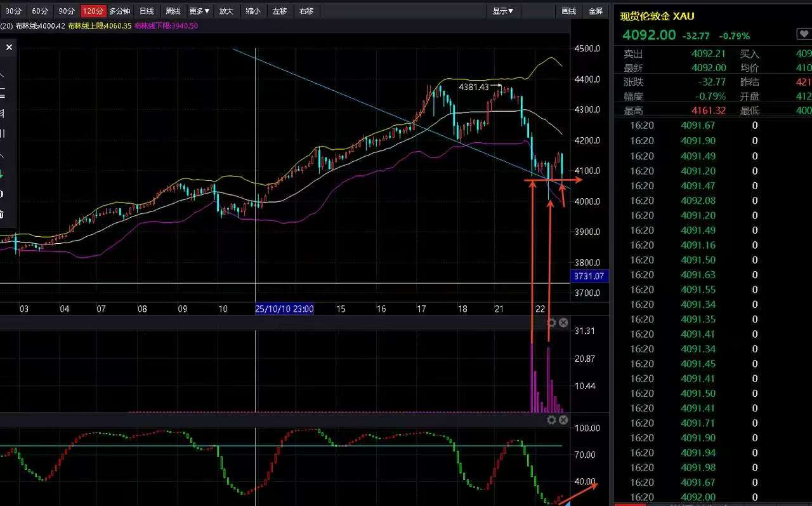Viewport: 812px width, 506px height.
Task: Click the 最高 4161.32 value
Action: click(x=709, y=111)
